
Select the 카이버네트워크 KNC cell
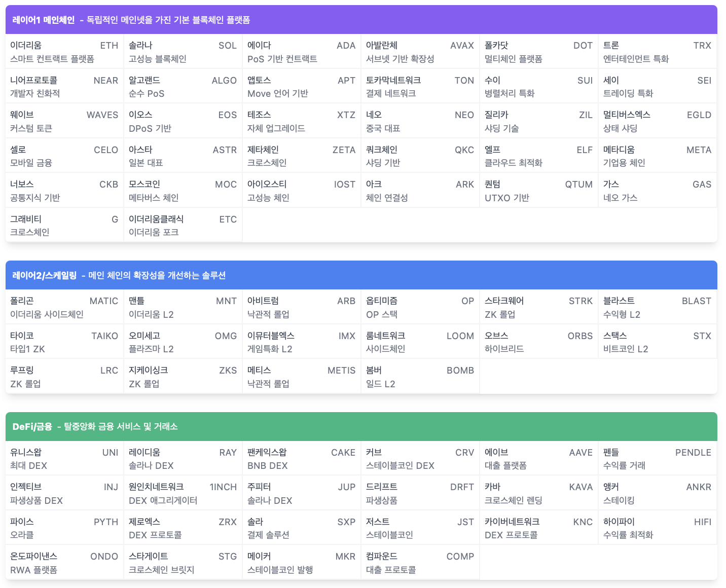point(539,528)
